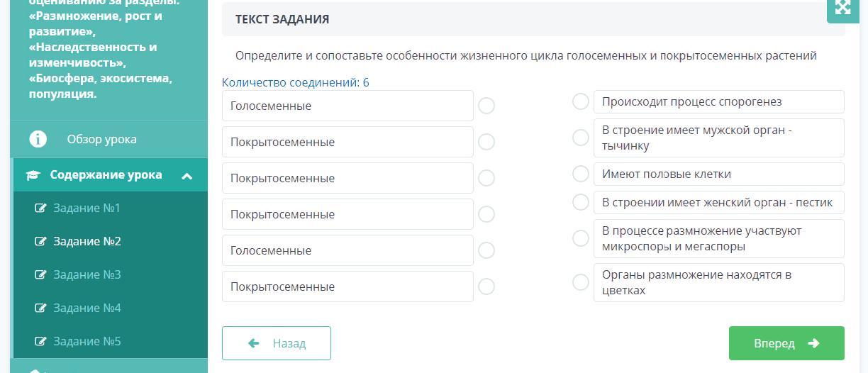Collapse the Содержание урока section chevron
Viewport: 868px width, 373px height.
click(x=187, y=176)
